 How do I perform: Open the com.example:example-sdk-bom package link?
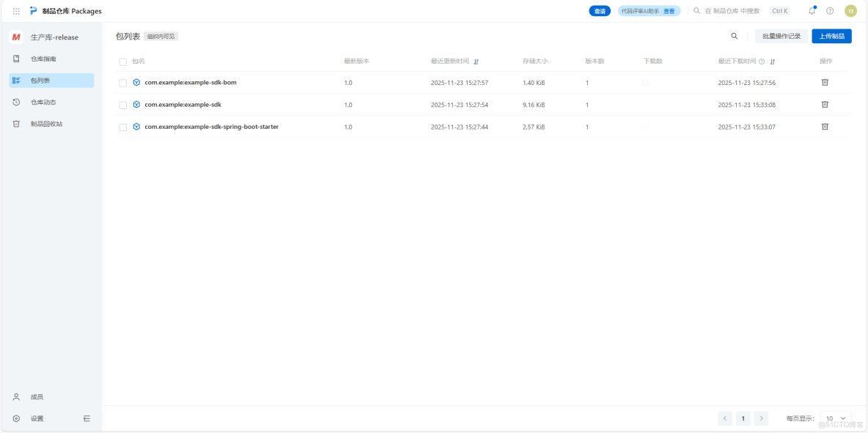(x=191, y=82)
